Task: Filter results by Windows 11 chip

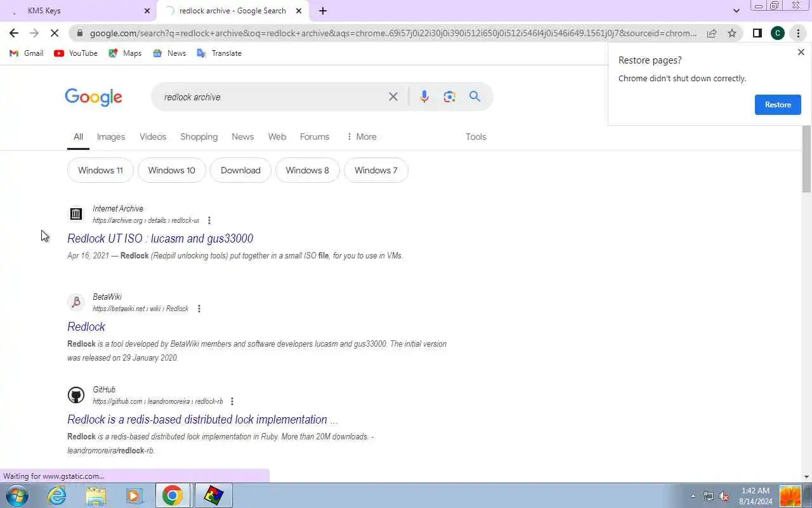Action: 100,170
